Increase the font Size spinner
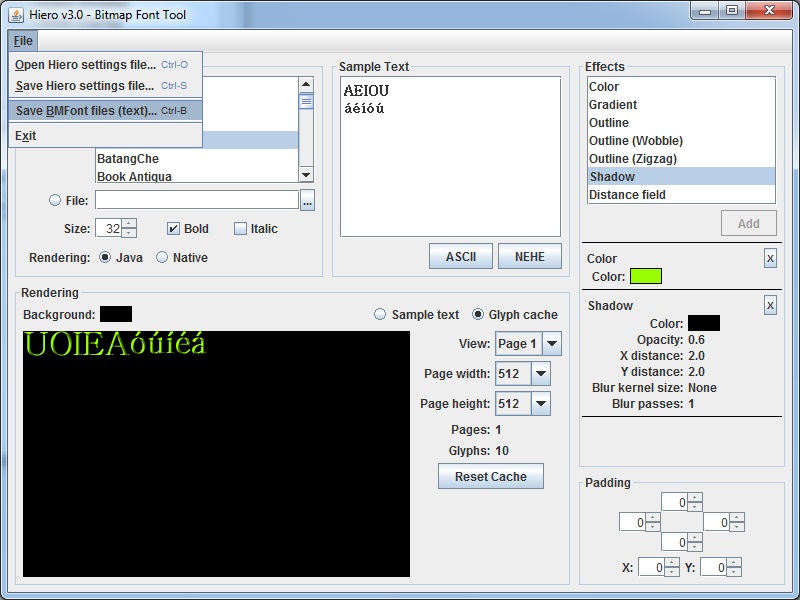 coord(129,223)
